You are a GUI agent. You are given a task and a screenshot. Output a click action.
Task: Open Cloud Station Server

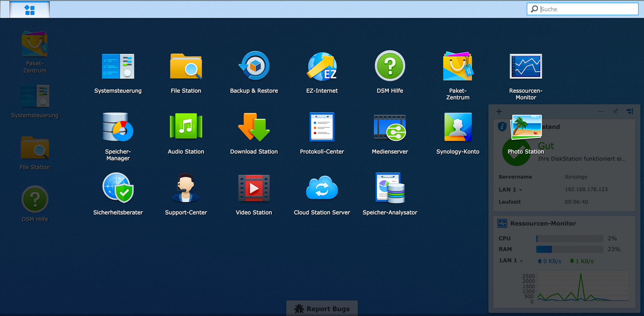pos(322,188)
